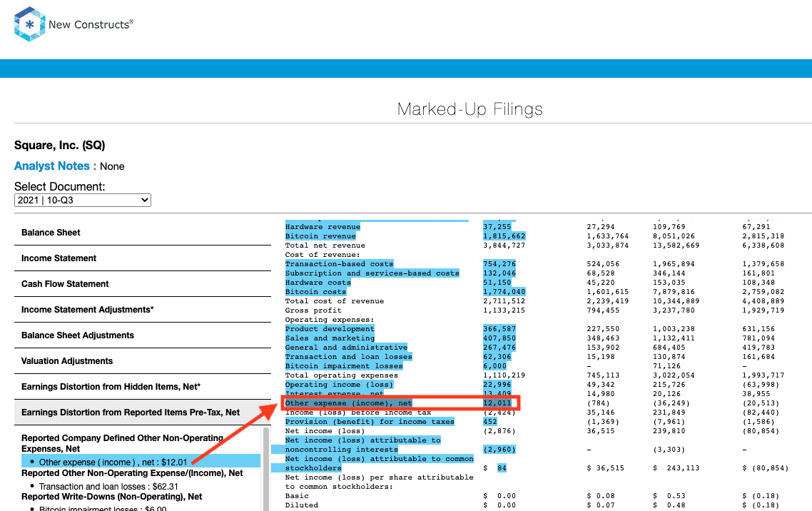Click the sidebar item 'Other expense ( income ) , net : $12.01'
Screen dimensions: 812x511
[x=141, y=462]
